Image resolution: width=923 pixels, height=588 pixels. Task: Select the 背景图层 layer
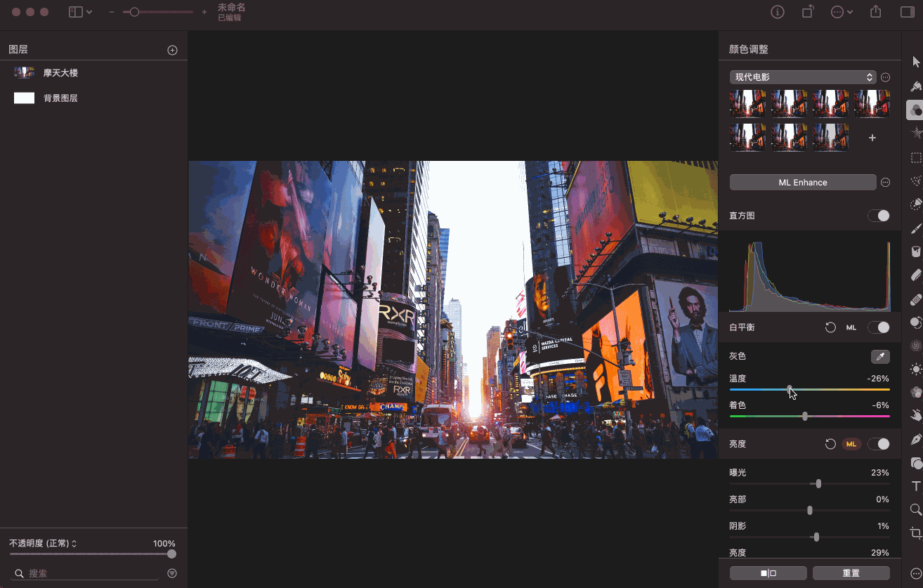[x=93, y=98]
